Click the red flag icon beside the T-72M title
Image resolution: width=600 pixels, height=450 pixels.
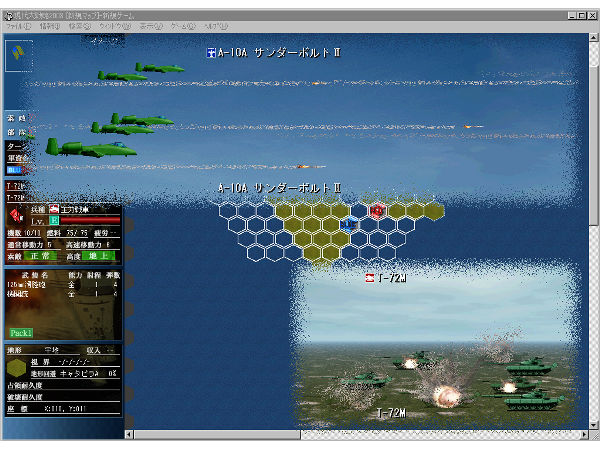(x=370, y=278)
